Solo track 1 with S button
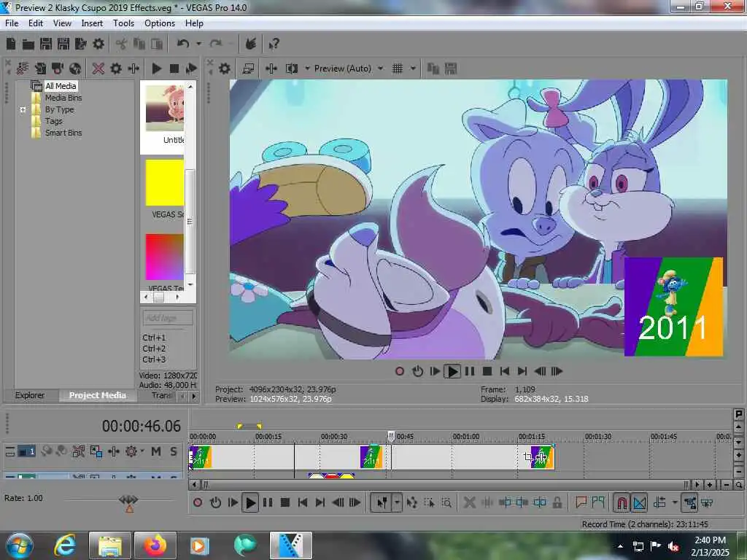This screenshot has height=560, width=747. (174, 451)
